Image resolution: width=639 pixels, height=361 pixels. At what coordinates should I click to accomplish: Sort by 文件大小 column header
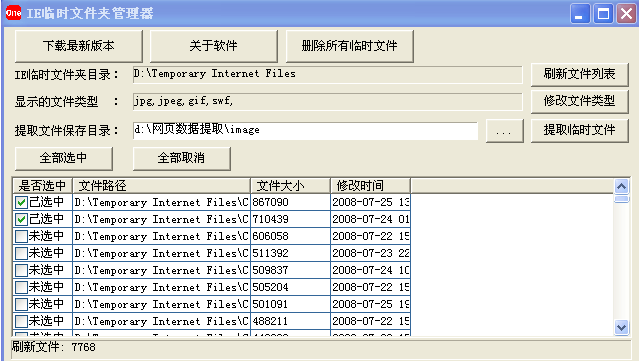(x=290, y=186)
